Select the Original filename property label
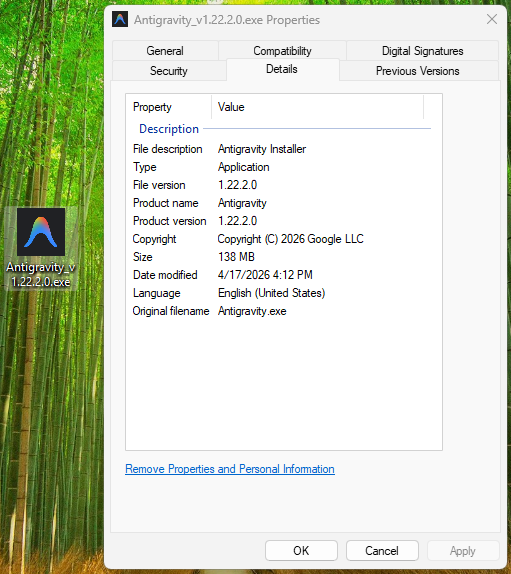 tap(171, 311)
